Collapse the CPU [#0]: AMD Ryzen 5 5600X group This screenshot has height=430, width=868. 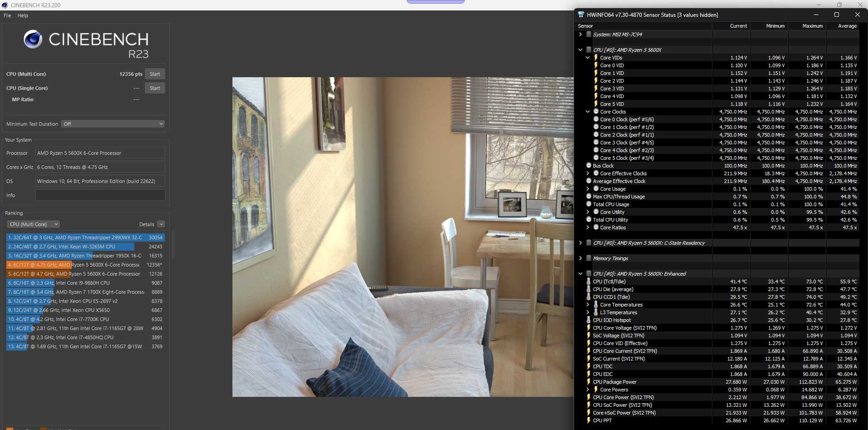pyautogui.click(x=580, y=50)
